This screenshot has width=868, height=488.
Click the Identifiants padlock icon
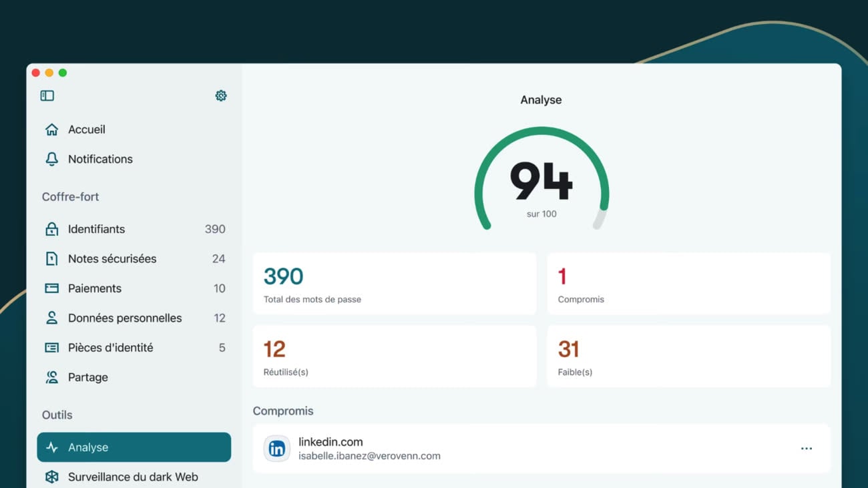pos(51,229)
